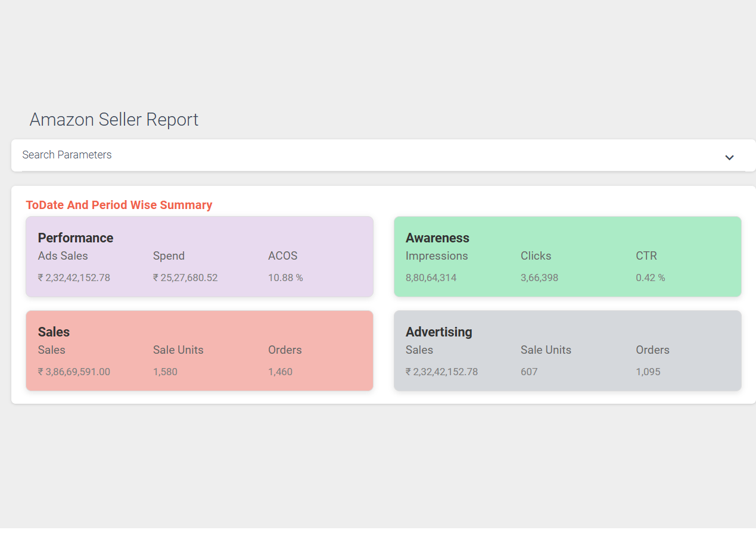Screen dimensions: 756x533
Task: Select the pink Sales card title
Action: 54,332
